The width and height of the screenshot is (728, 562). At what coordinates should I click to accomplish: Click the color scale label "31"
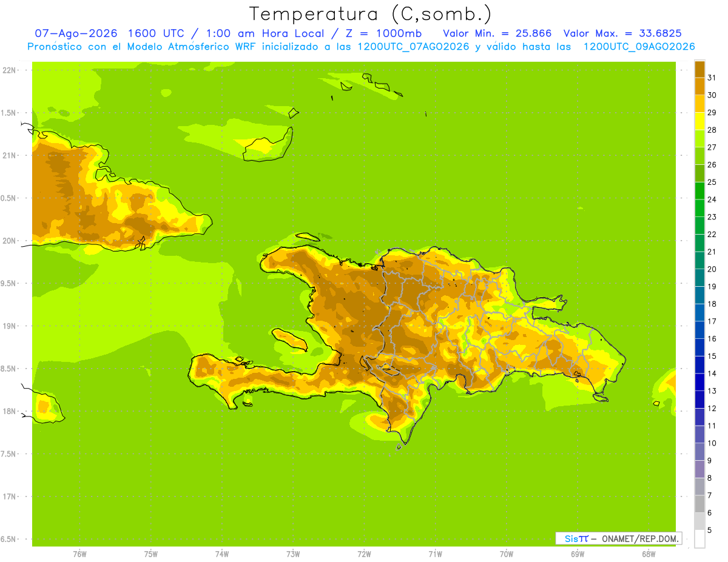[x=712, y=78]
